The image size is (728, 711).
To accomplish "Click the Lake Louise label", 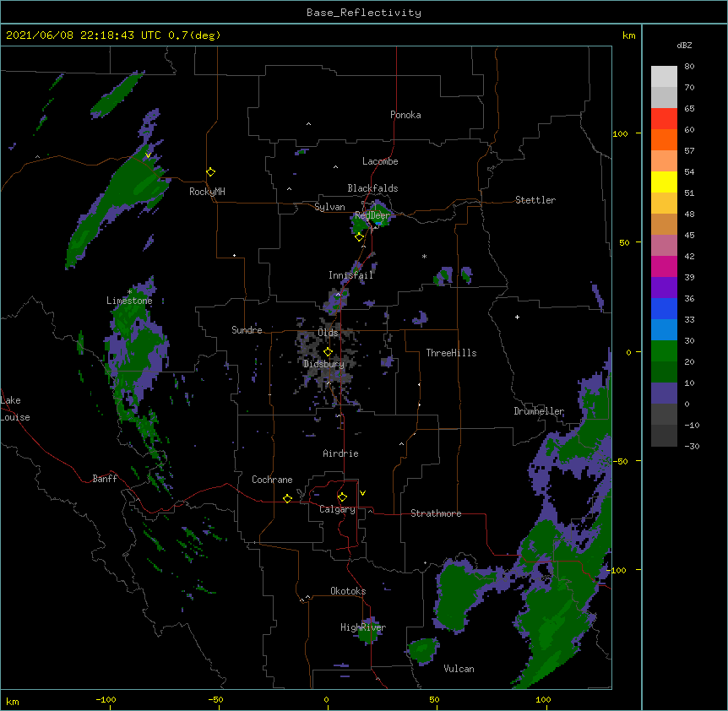I will (15, 409).
